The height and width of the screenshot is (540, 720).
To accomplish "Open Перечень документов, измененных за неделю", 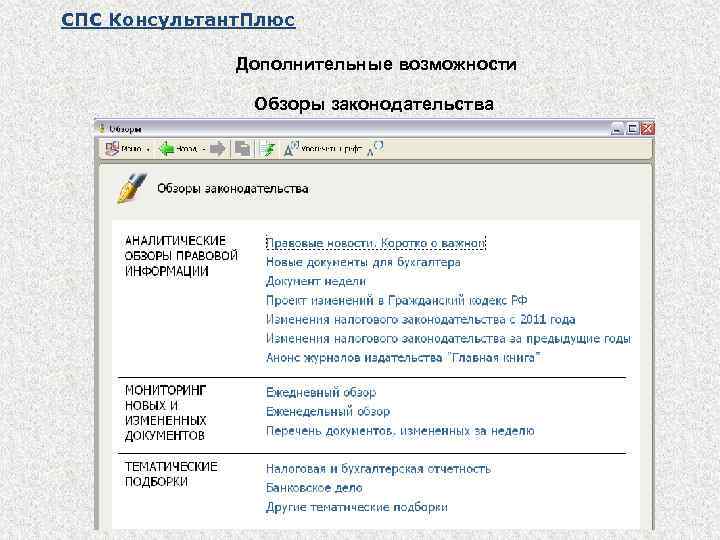I will (x=400, y=431).
